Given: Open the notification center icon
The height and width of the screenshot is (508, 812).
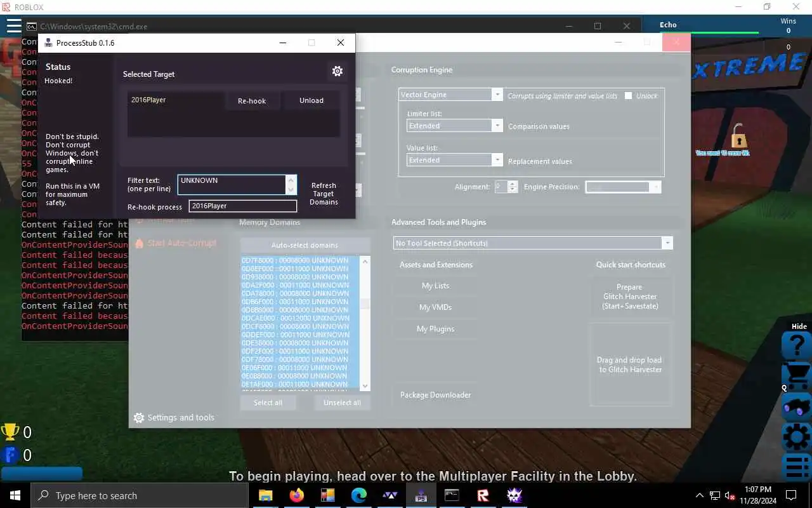Looking at the screenshot, I should 791,495.
